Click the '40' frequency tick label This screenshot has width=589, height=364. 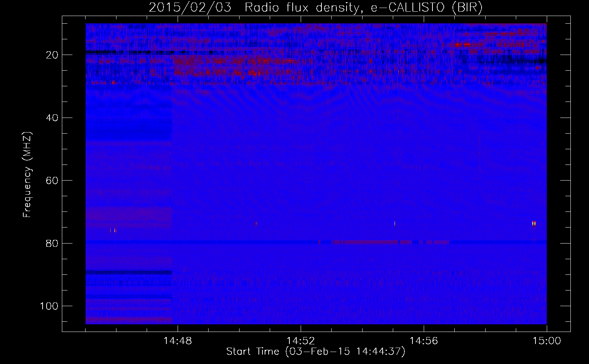[52, 118]
